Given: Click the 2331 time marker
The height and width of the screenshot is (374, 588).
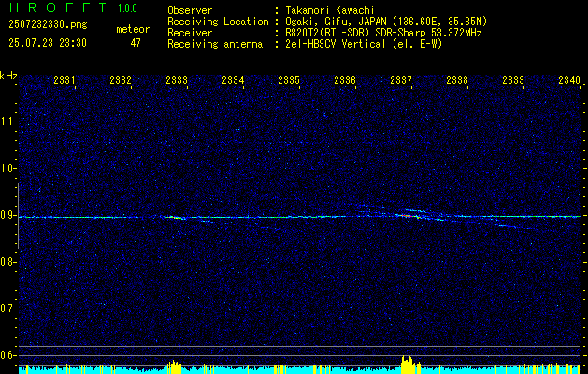Looking at the screenshot, I should [65, 80].
